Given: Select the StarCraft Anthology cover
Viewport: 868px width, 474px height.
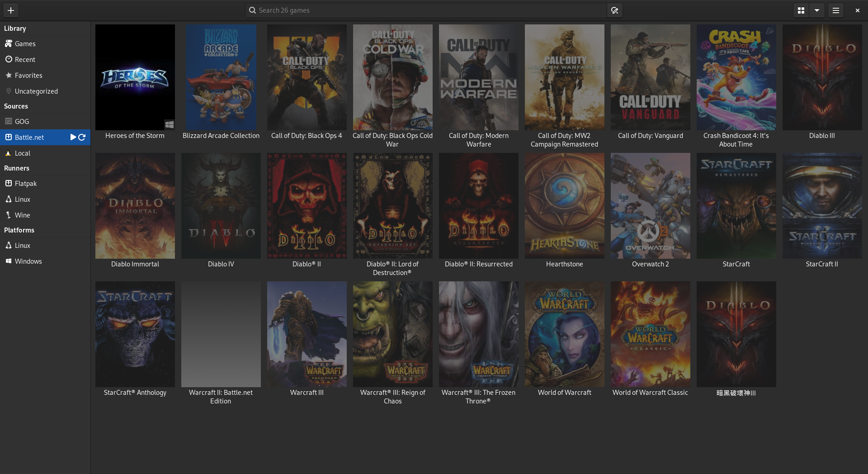Looking at the screenshot, I should [135, 334].
